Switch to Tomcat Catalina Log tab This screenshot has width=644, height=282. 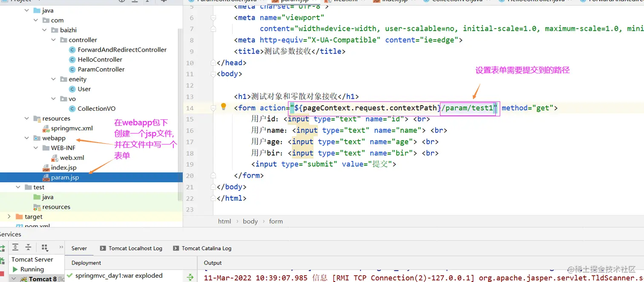click(202, 248)
